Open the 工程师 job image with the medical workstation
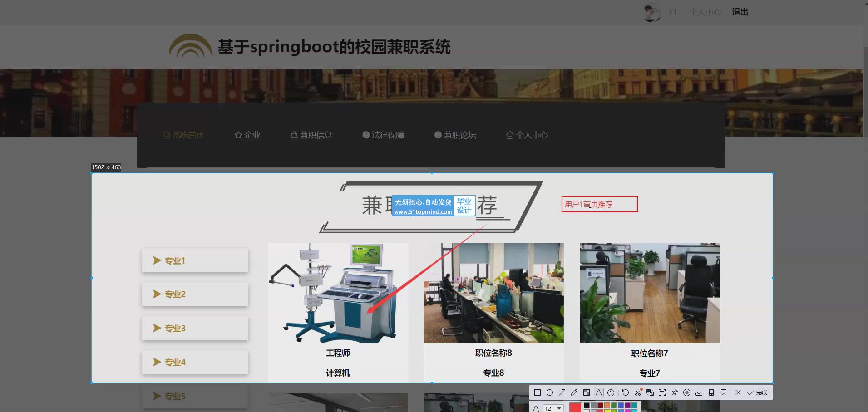This screenshot has height=412, width=868. 338,293
